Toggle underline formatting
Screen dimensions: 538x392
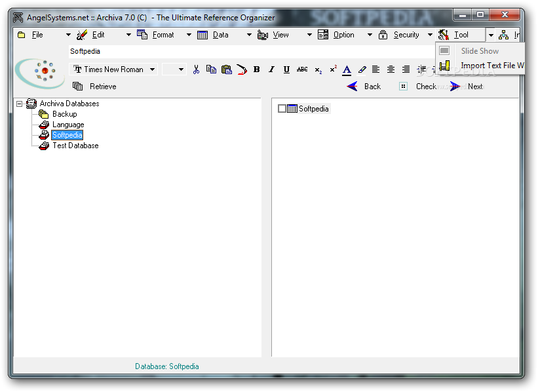point(286,69)
